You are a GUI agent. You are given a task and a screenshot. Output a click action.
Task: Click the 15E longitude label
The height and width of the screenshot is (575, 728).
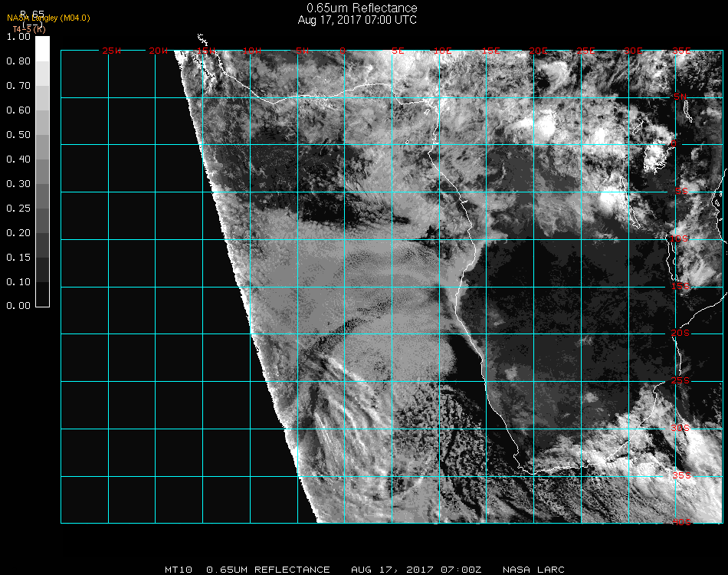[490, 51]
